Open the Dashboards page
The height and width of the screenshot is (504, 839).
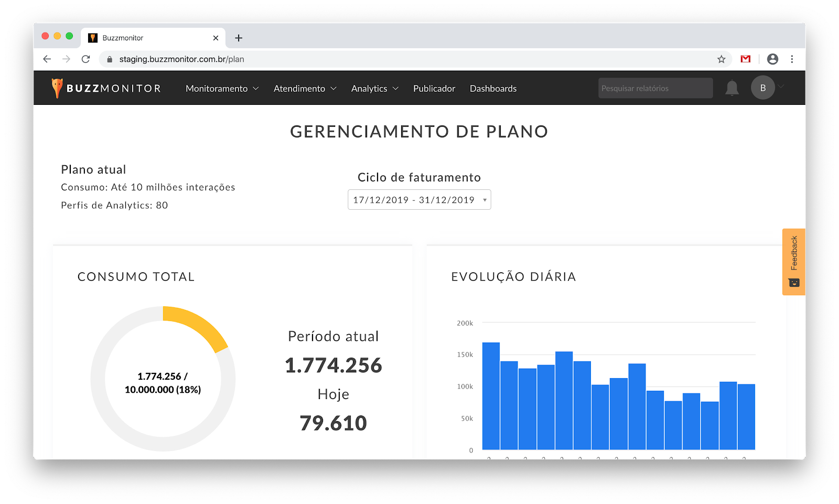pyautogui.click(x=493, y=89)
